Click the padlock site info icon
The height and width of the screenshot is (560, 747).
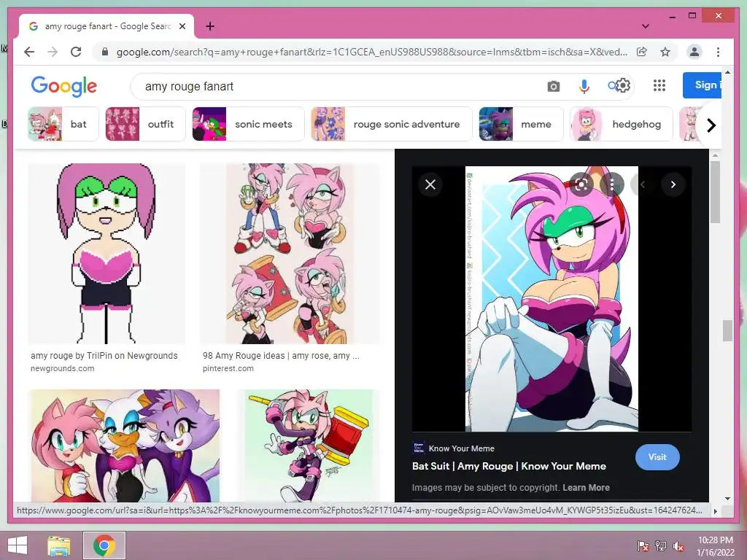105,52
